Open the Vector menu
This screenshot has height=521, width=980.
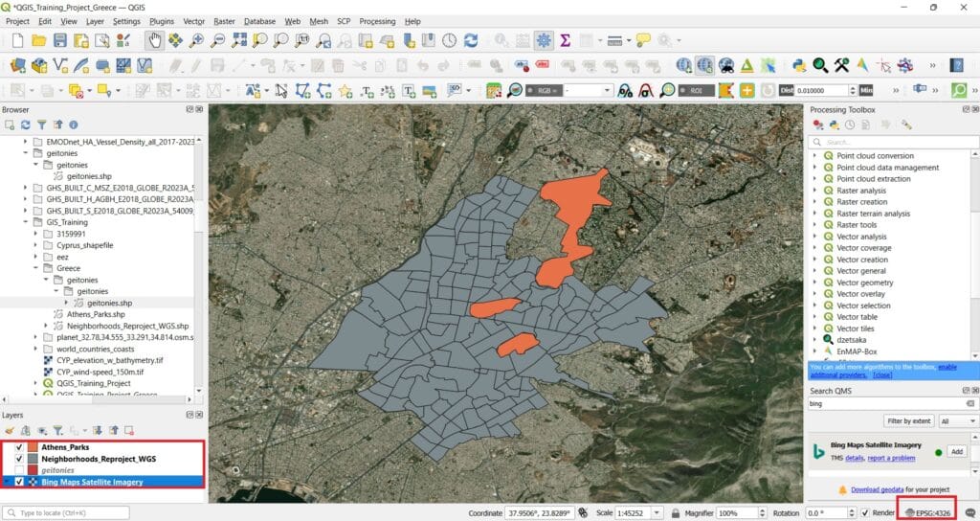[x=193, y=21]
